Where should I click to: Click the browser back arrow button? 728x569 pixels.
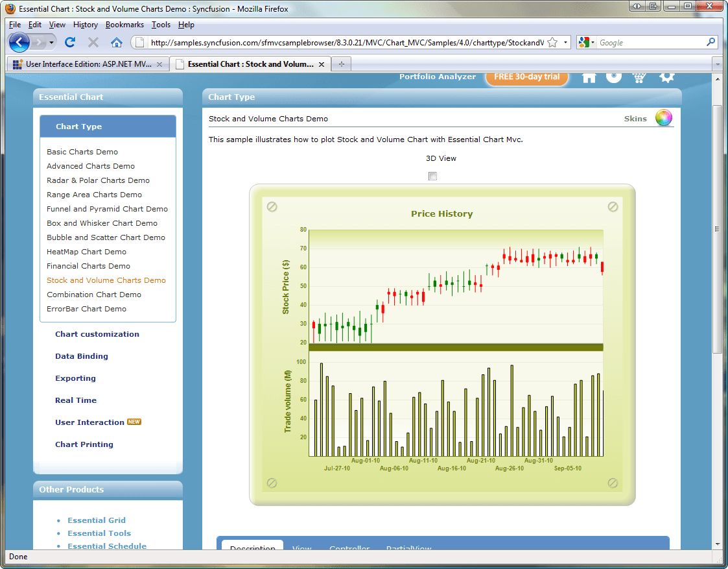[19, 42]
